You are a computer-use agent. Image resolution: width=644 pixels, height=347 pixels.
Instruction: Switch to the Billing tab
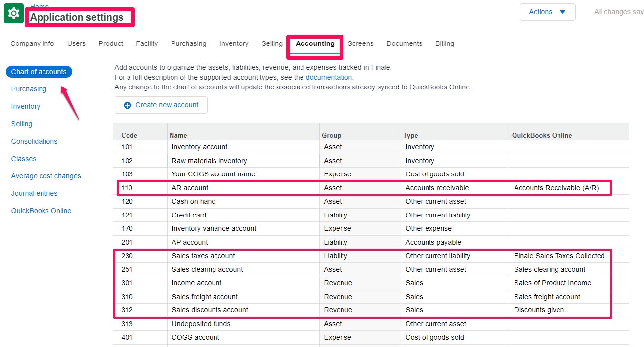tap(444, 43)
